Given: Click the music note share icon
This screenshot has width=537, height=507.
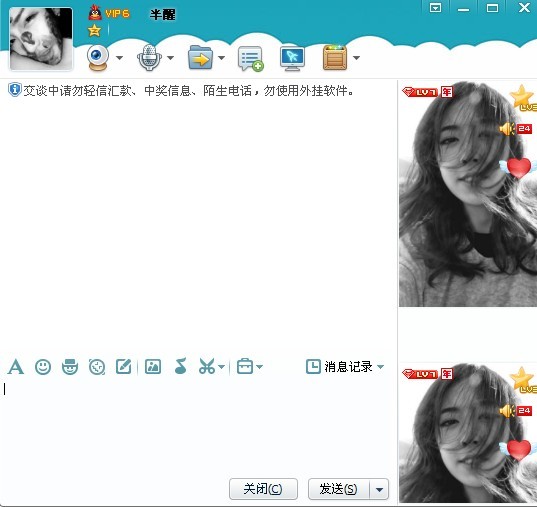Looking at the screenshot, I should coord(180,366).
